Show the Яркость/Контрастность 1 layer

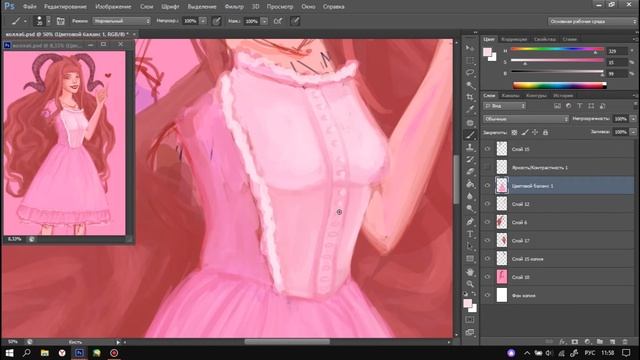tap(487, 167)
